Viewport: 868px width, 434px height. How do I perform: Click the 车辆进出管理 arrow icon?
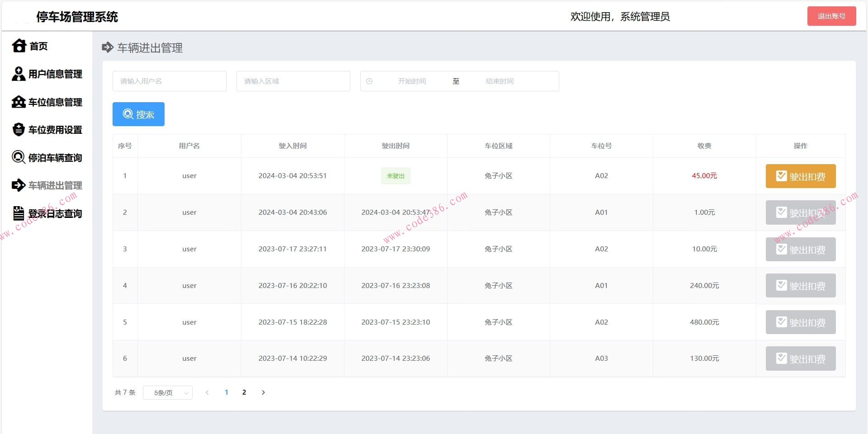coord(18,185)
